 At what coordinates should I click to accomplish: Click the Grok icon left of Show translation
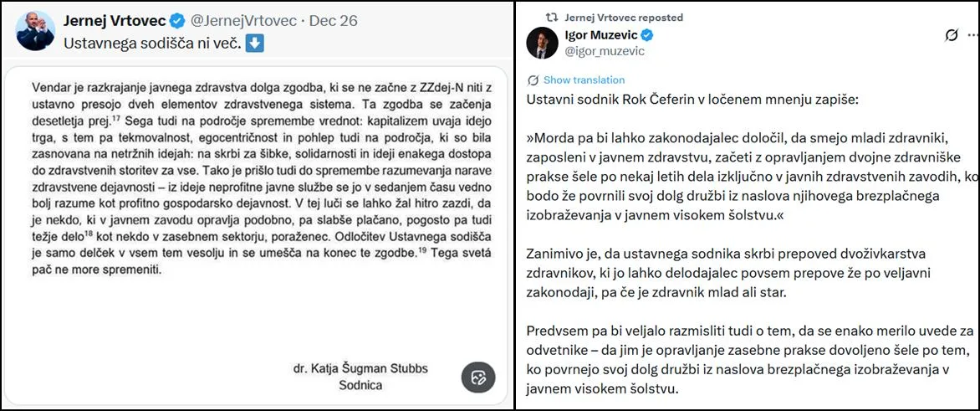click(533, 80)
